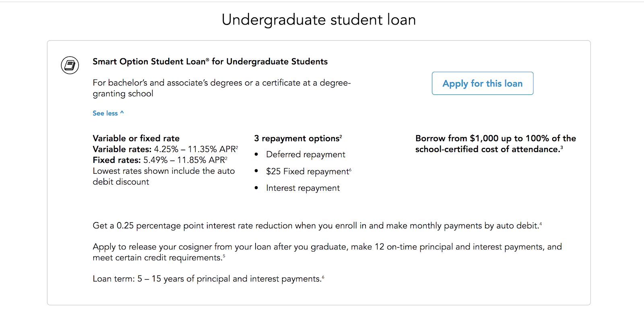
Task: Click the Interest repayment bullet item
Action: coord(303,188)
